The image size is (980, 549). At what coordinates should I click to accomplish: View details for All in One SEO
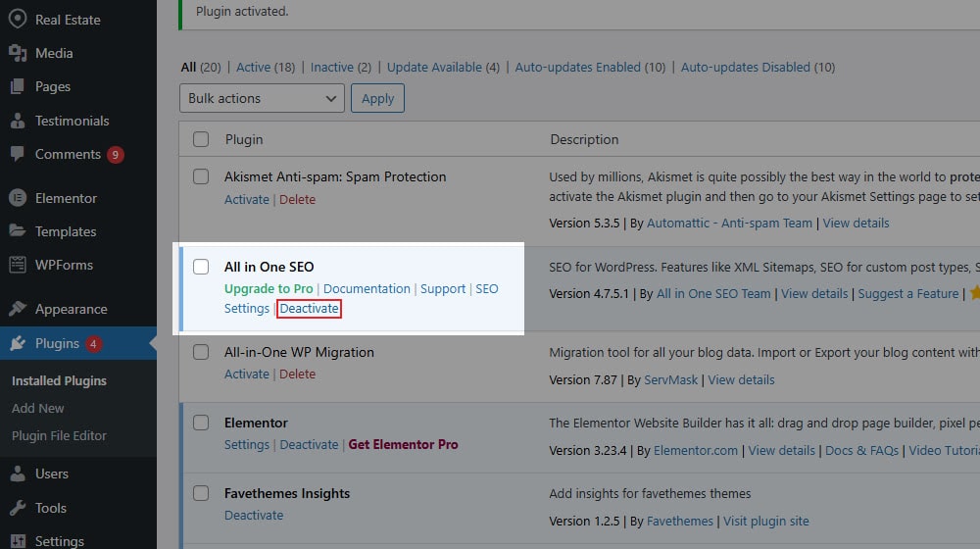coord(814,294)
